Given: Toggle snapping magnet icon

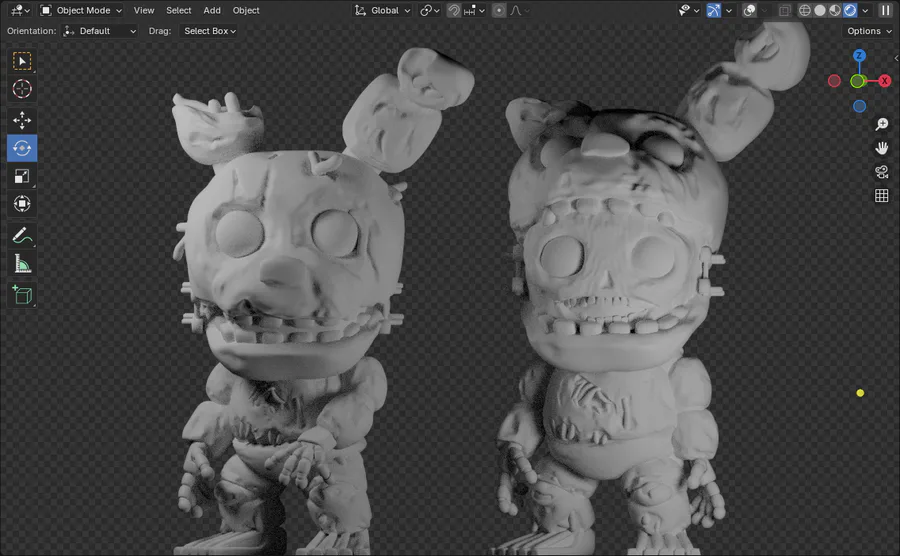Looking at the screenshot, I should point(453,10).
